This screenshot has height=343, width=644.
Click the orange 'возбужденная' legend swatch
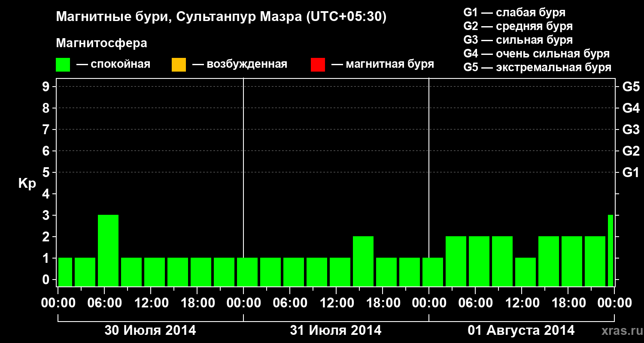[179, 65]
